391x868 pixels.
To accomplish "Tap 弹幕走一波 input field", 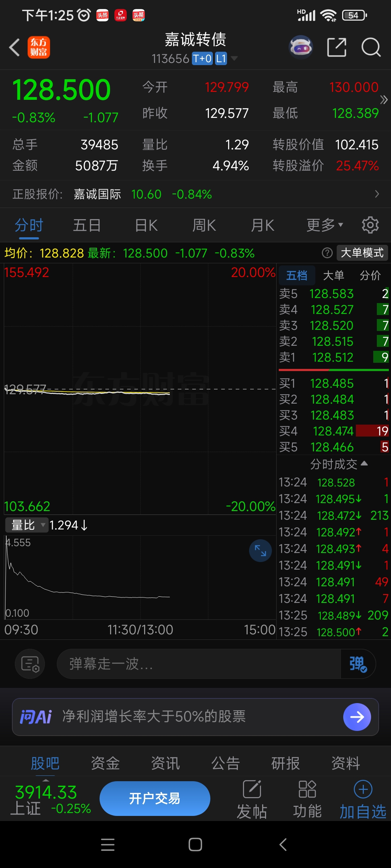I will (x=199, y=664).
